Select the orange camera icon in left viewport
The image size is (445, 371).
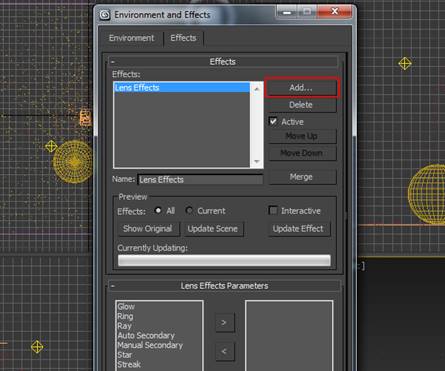click(85, 117)
